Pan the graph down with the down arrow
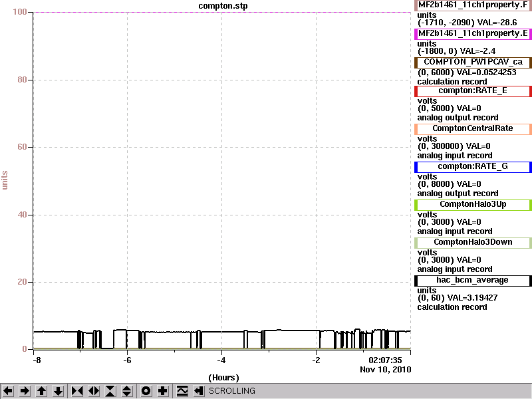This screenshot has width=532, height=399. (58, 391)
